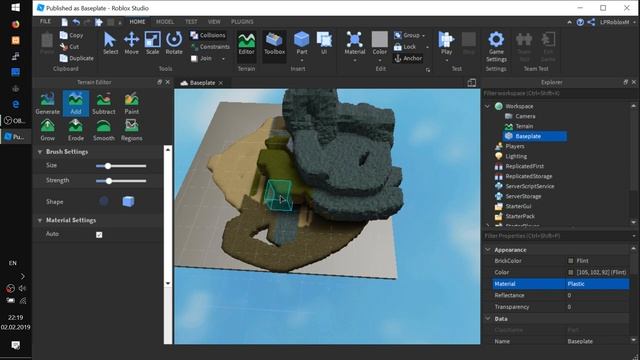Close the Terrain Editor panel
This screenshot has height=360, width=640.
pos(167,82)
